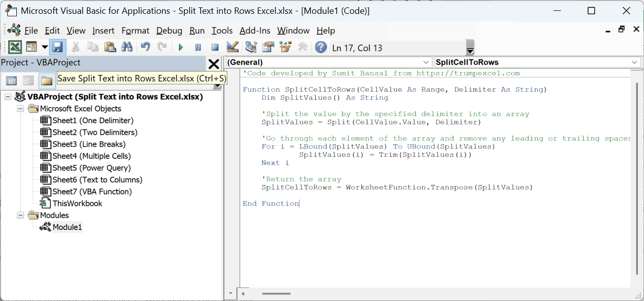Click the Paste clipboard icon
The image size is (644, 301).
110,47
